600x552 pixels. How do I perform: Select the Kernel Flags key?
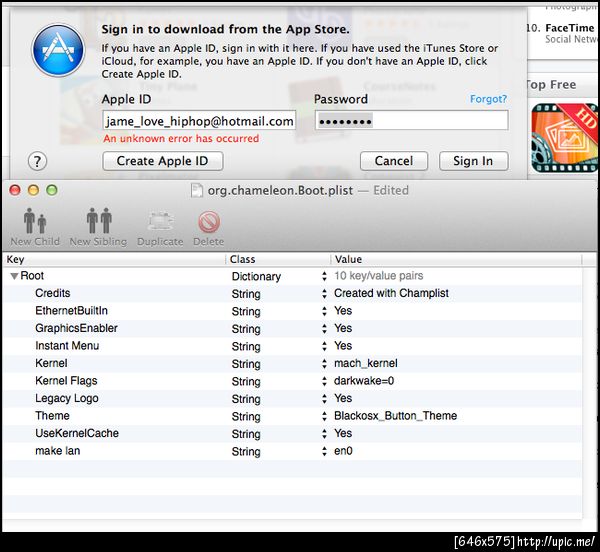pyautogui.click(x=66, y=381)
